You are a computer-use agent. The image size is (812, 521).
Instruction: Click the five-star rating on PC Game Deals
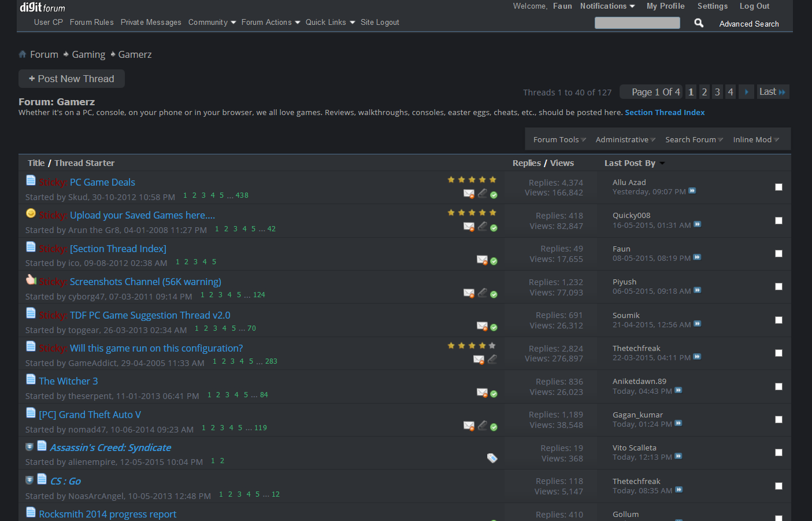click(472, 180)
